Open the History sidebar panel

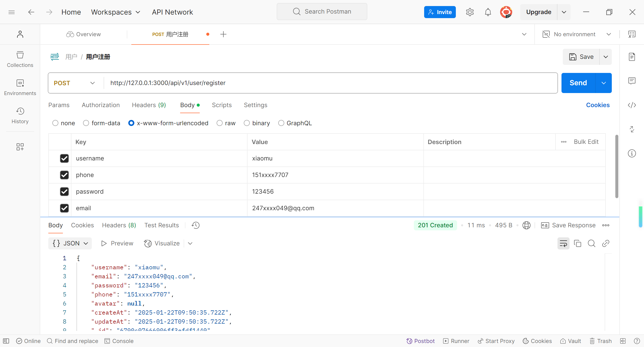coord(20,116)
